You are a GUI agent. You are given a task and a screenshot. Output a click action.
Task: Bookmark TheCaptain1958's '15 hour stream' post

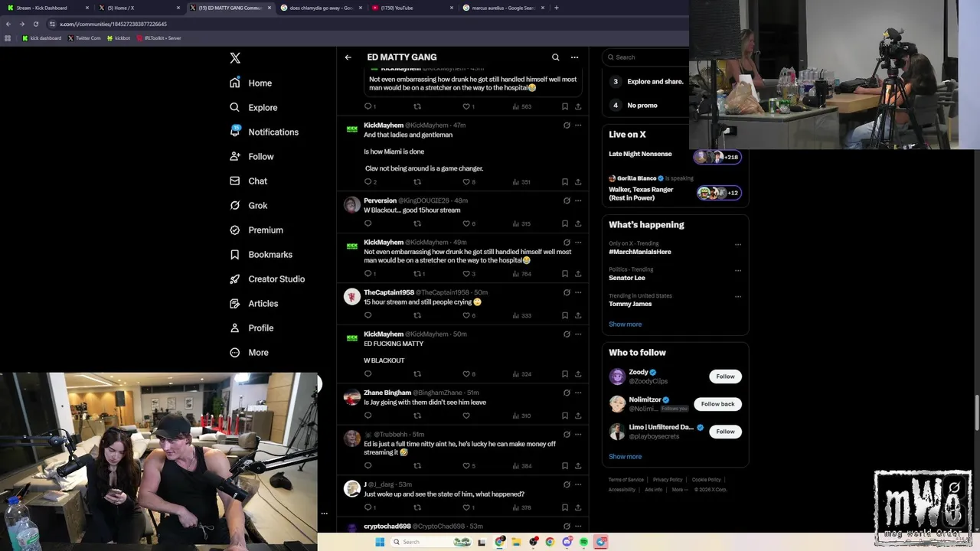point(565,315)
